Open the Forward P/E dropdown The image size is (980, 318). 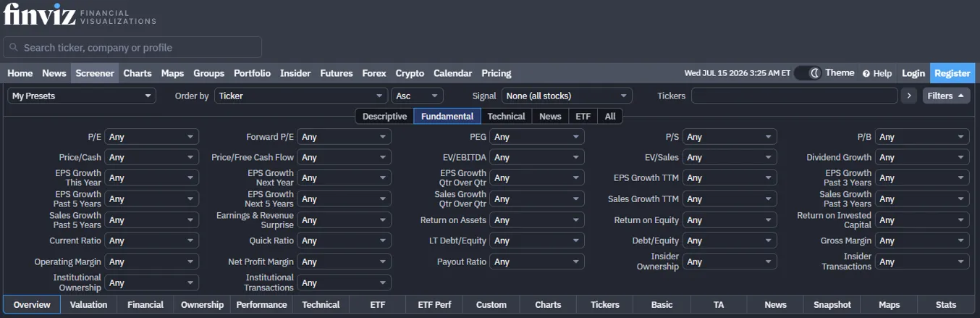[x=344, y=137]
